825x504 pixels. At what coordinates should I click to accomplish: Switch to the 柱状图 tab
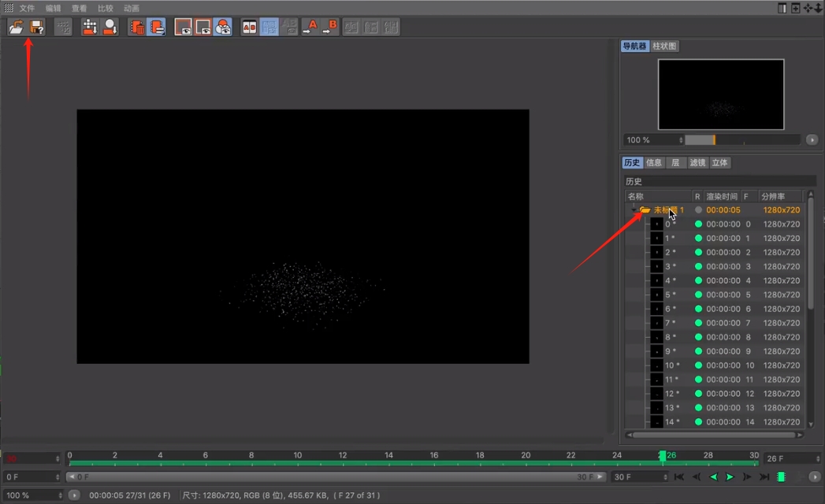point(663,46)
